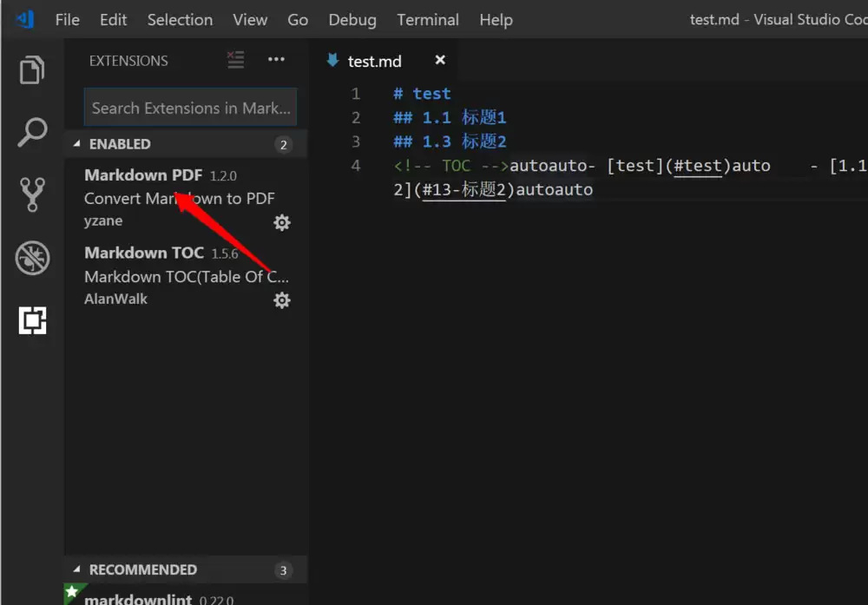The image size is (868, 605).
Task: Open the Search view
Action: tap(31, 132)
